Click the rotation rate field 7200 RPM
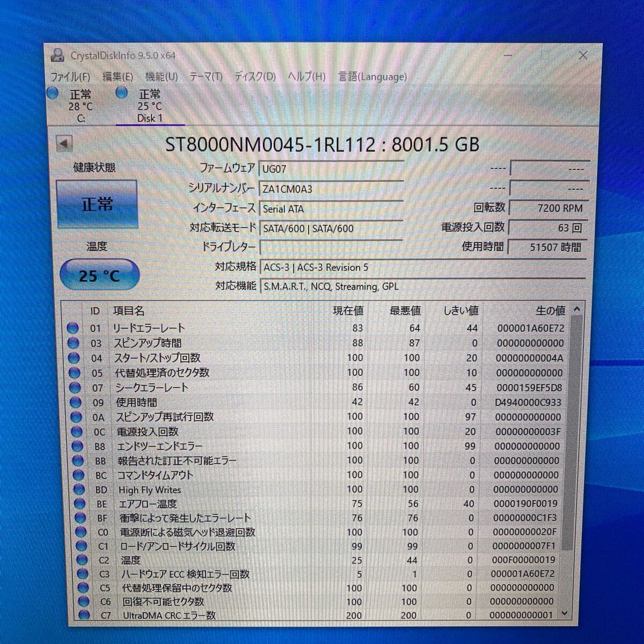 point(548,208)
